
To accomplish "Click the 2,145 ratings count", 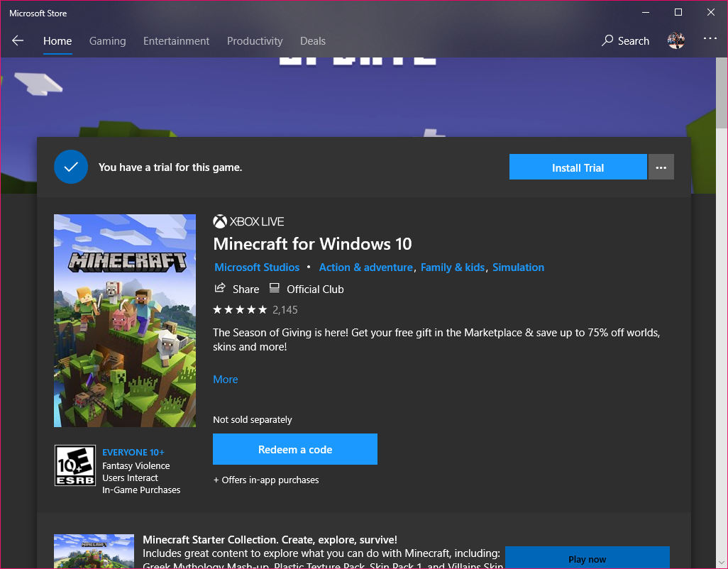I will click(x=285, y=310).
